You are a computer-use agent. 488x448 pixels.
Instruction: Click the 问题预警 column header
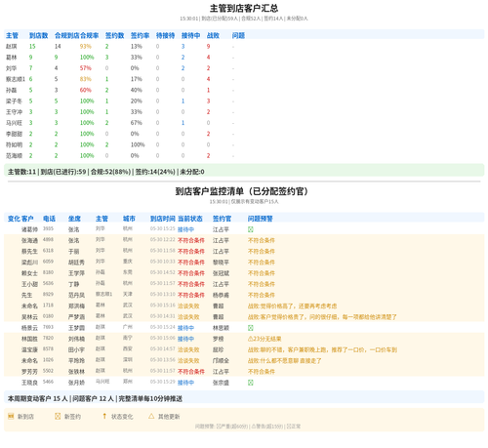click(x=261, y=219)
